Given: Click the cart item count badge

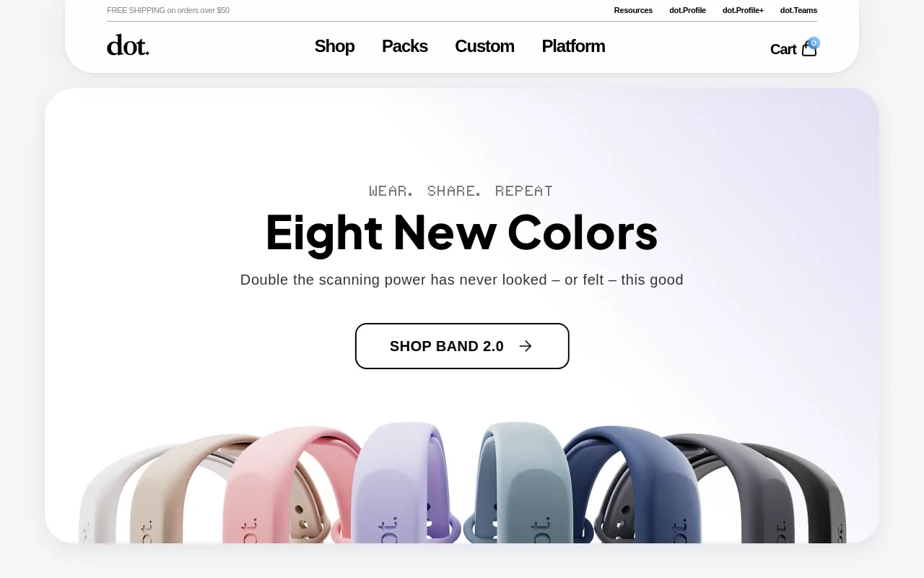Looking at the screenshot, I should pyautogui.click(x=814, y=43).
